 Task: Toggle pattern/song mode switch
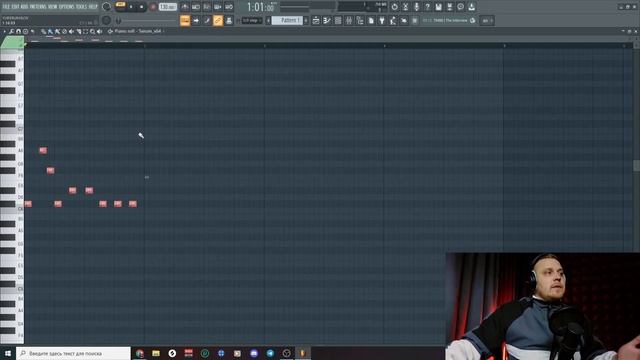(x=120, y=5)
